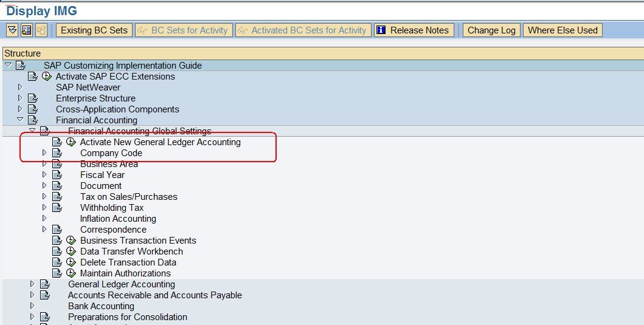This screenshot has width=644, height=325.
Task: Expand the Fiscal Year node
Action: pyautogui.click(x=44, y=174)
